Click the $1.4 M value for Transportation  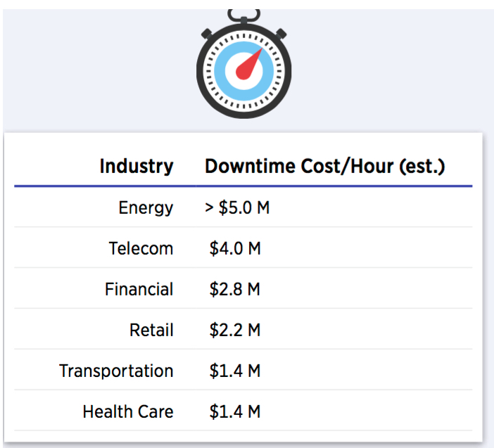pyautogui.click(x=235, y=371)
